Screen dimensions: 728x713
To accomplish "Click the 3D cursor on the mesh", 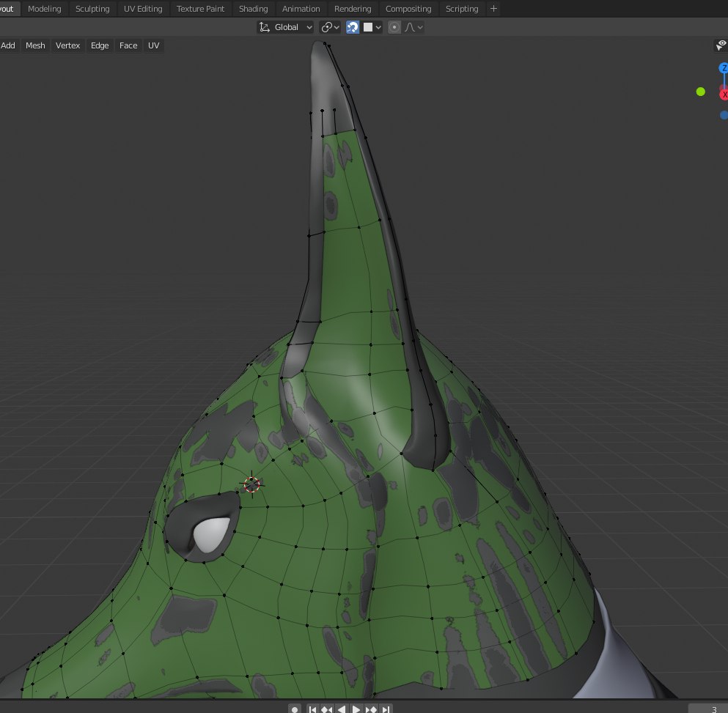I will point(251,484).
